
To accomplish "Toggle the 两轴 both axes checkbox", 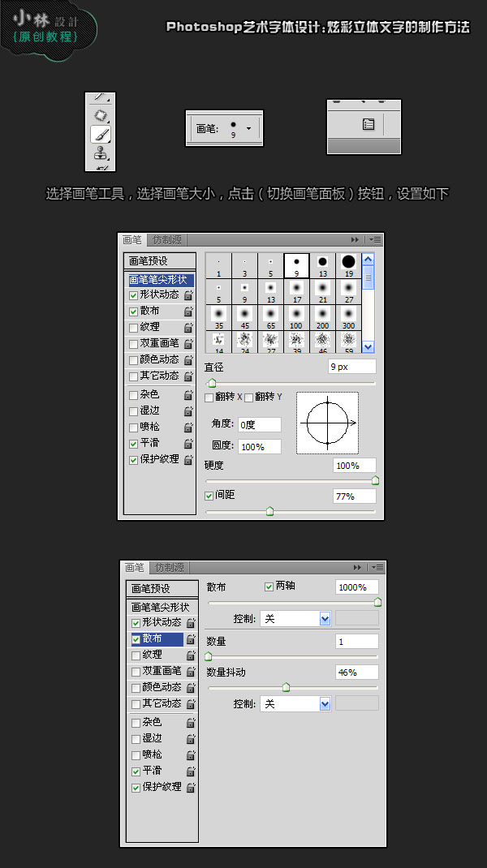I will [269, 587].
